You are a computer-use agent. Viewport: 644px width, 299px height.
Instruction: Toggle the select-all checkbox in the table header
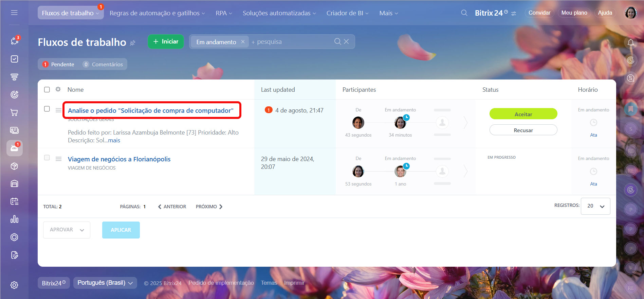coord(47,89)
